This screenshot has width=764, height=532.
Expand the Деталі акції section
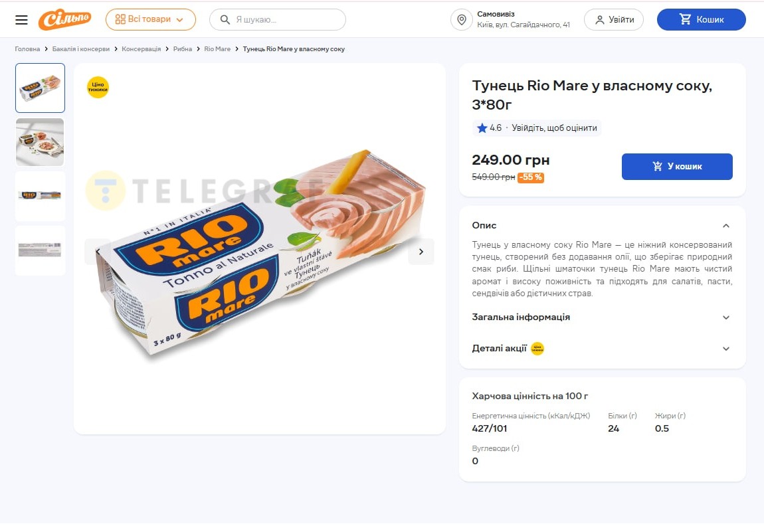[725, 349]
